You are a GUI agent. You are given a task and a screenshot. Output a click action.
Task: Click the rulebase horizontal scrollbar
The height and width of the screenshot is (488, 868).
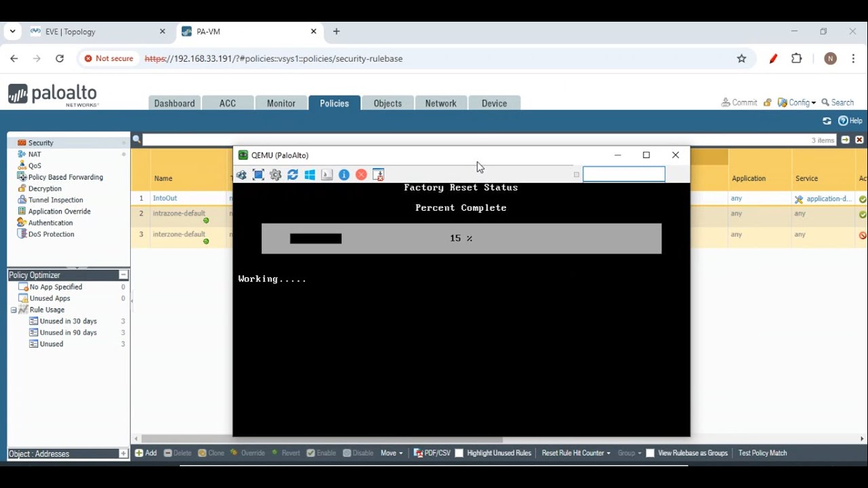pyautogui.click(x=322, y=439)
